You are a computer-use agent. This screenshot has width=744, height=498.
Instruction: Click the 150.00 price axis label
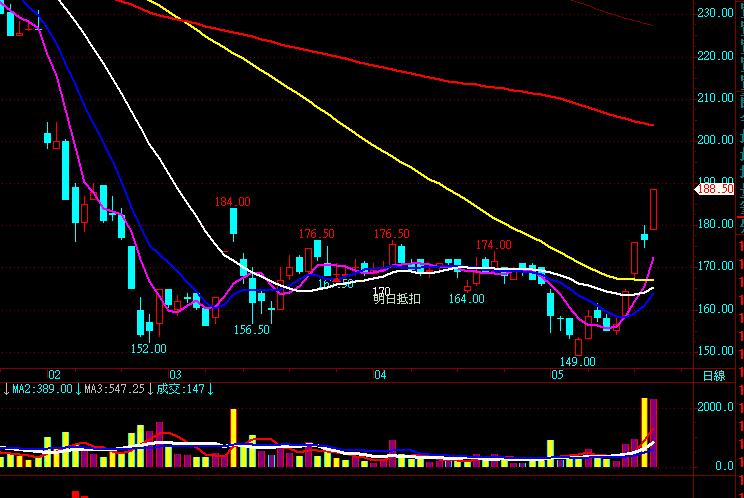point(715,351)
